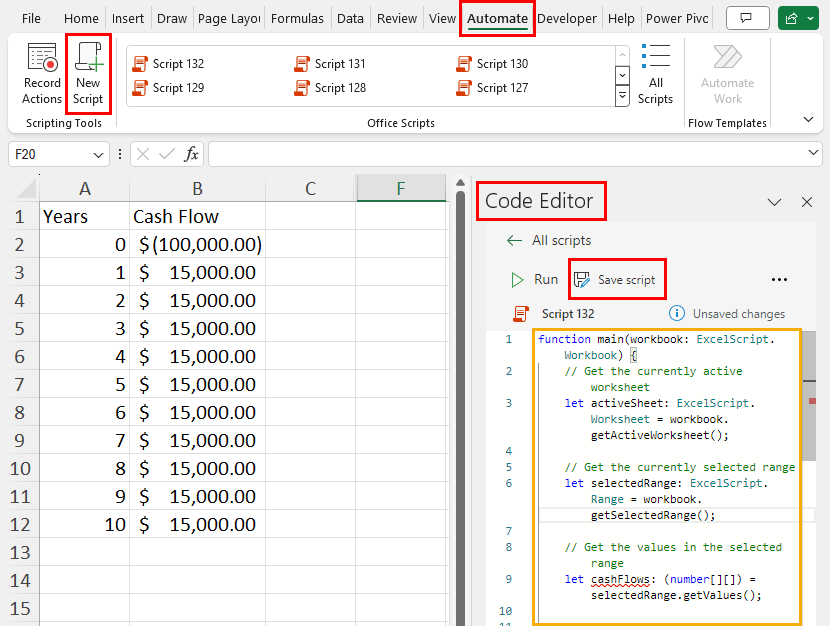Click the code editor vertical scrollbar
The image size is (830, 626).
(x=809, y=396)
